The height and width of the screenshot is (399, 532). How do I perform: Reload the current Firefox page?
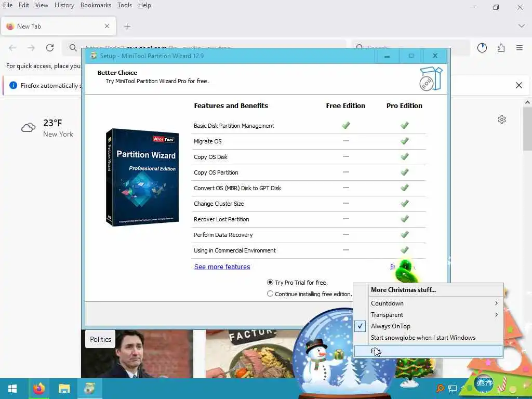point(50,48)
